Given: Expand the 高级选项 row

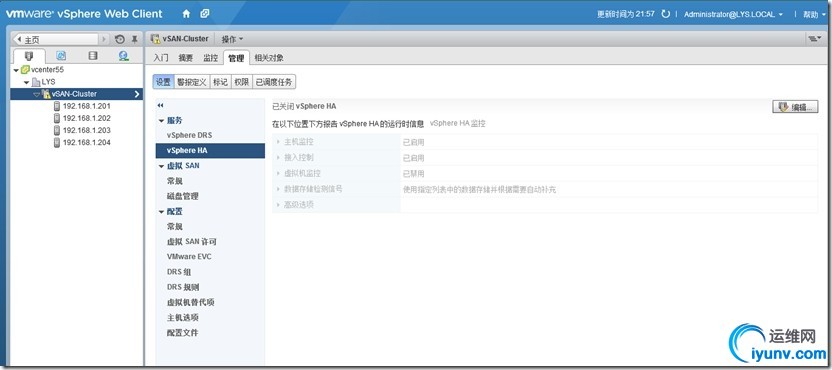Looking at the screenshot, I should pyautogui.click(x=279, y=204).
